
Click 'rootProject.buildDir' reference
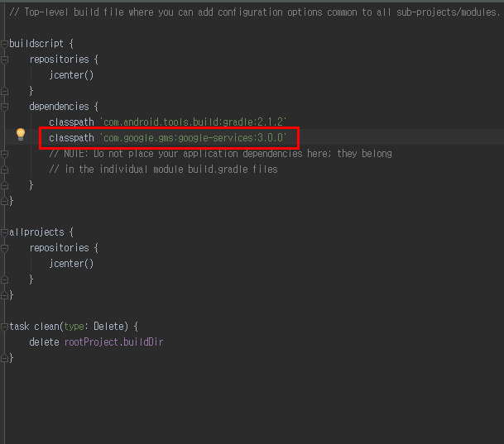[x=113, y=342]
